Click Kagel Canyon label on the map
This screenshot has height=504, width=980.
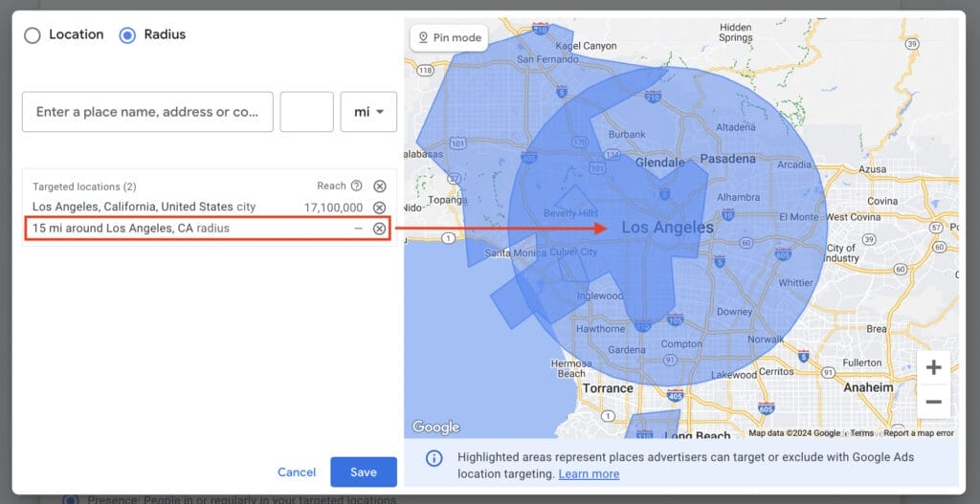point(586,46)
